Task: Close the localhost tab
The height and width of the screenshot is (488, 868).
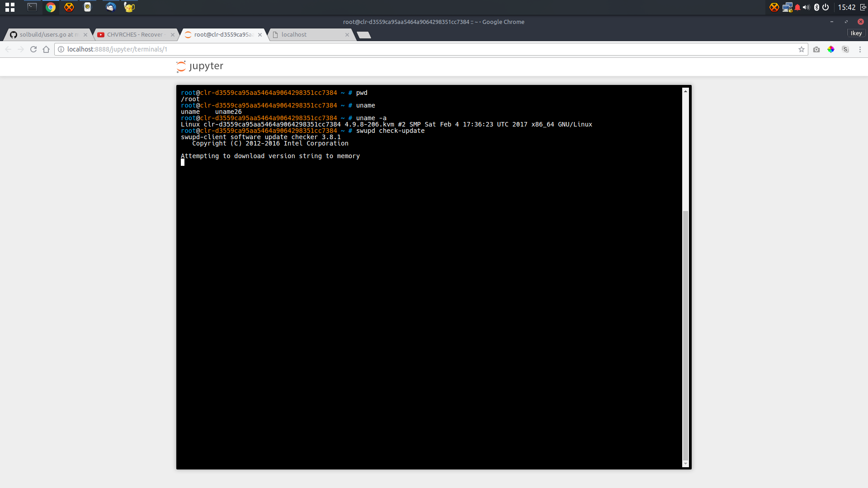Action: click(347, 35)
